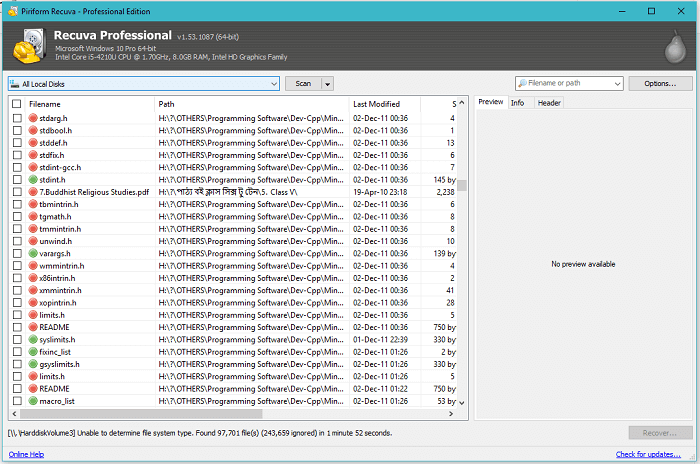Click the 01-Dec-11 22:39 date cell
Image resolution: width=700 pixels, height=464 pixels.
coord(380,339)
